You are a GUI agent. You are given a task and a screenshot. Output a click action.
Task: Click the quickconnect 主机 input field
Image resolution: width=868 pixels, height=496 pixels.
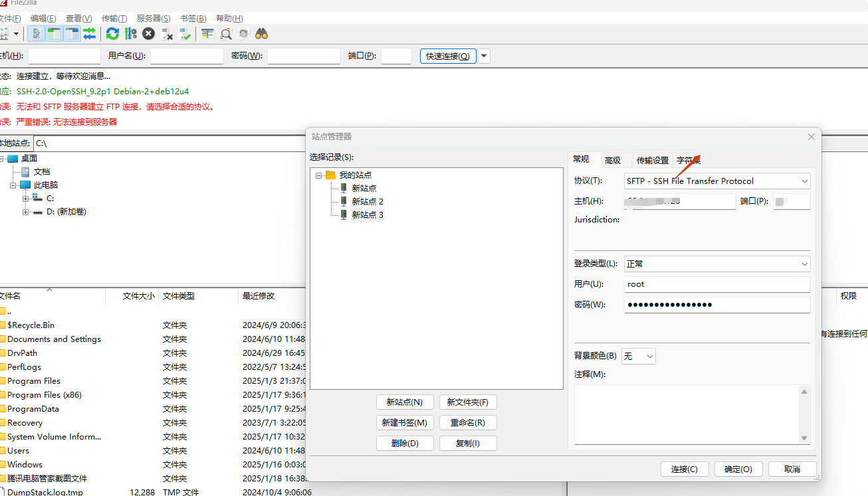(x=64, y=56)
